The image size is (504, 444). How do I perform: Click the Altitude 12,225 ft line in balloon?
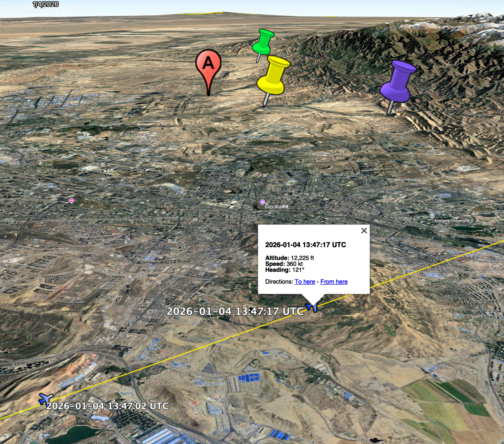pos(289,258)
